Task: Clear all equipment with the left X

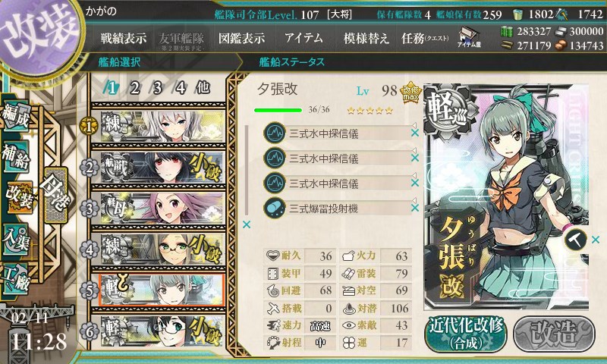Action: [246, 224]
